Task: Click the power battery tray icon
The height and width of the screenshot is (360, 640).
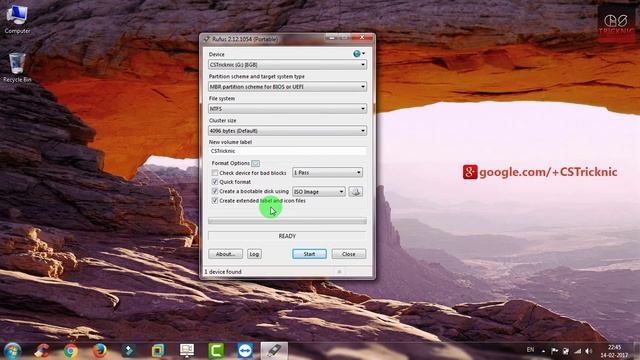Action: [566, 351]
